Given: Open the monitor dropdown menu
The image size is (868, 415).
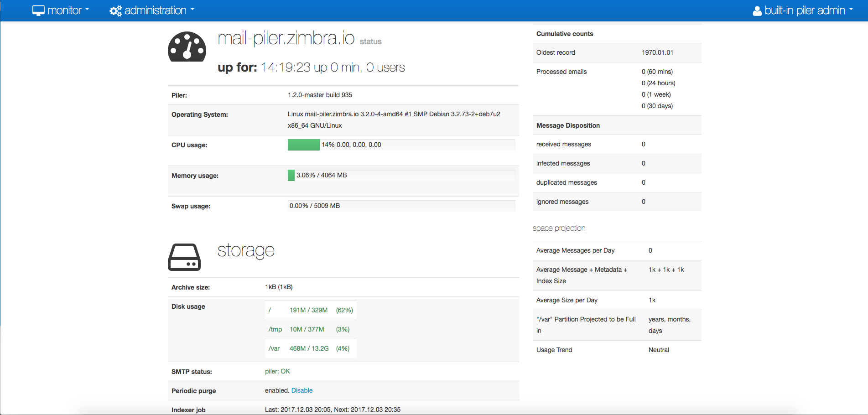Looking at the screenshot, I should [61, 10].
